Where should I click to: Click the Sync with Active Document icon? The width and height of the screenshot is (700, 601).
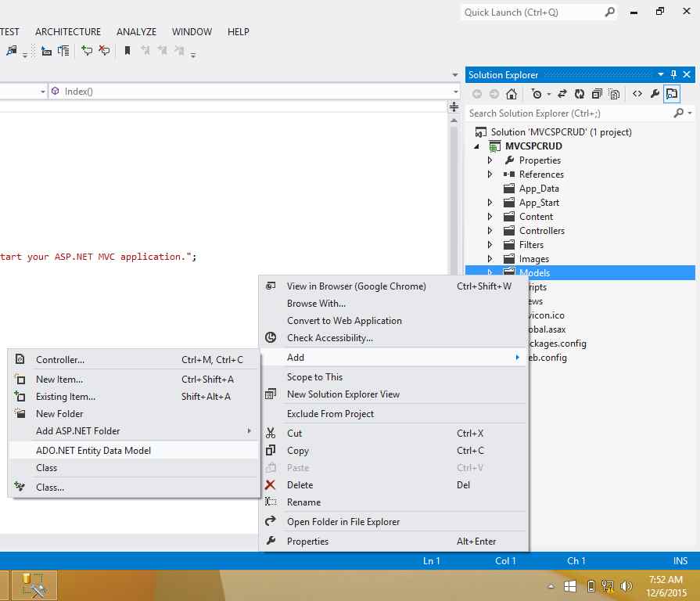[x=562, y=94]
